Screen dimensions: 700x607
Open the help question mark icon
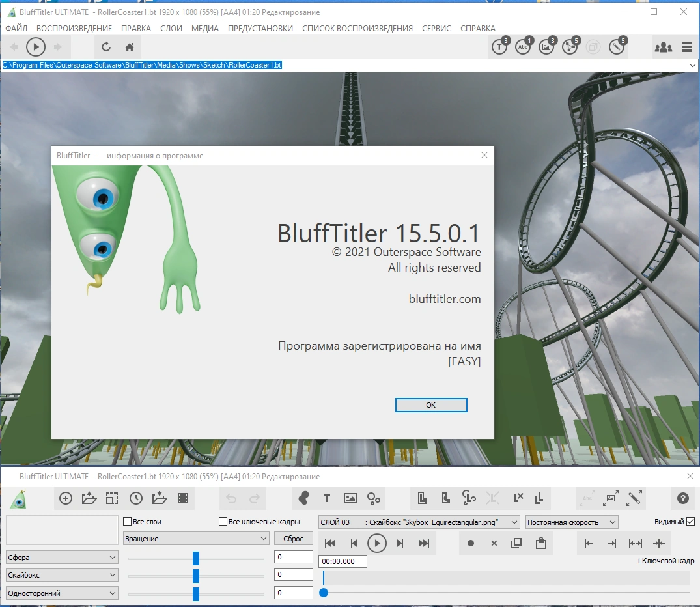(x=683, y=498)
